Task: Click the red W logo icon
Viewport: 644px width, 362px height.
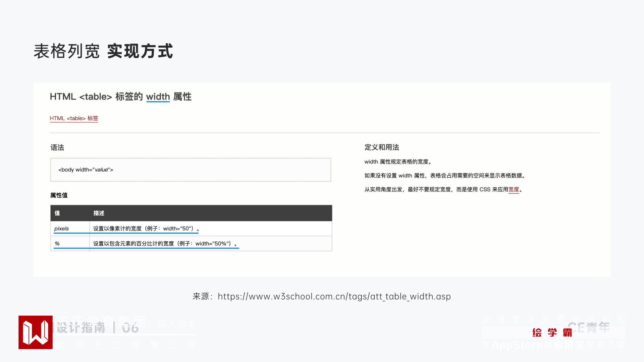Action: click(x=36, y=332)
